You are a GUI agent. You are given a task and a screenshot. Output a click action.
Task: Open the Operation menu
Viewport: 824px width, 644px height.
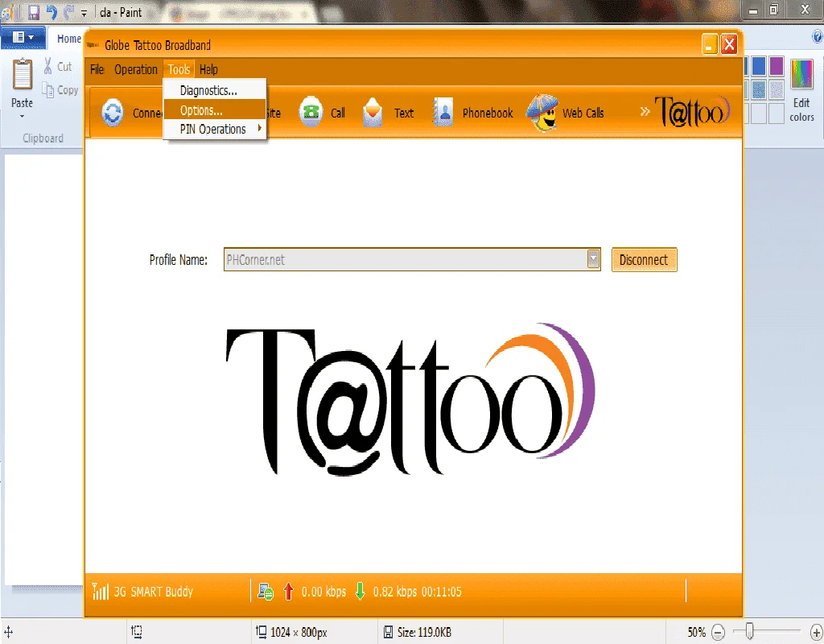(x=135, y=69)
